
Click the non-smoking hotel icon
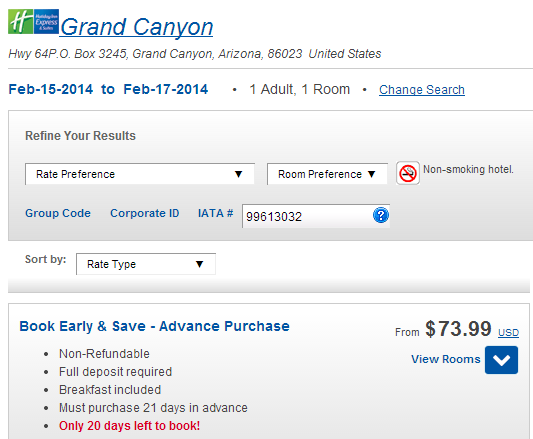tap(408, 173)
